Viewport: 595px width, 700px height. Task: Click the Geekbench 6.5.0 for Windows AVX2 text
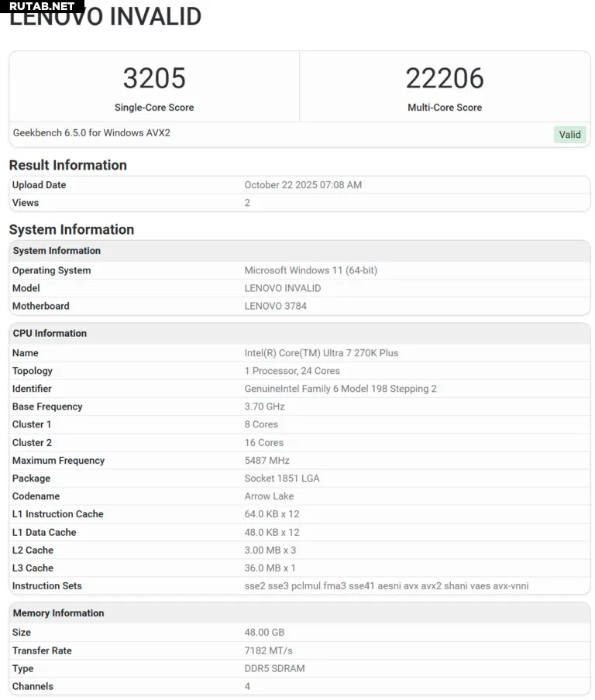tap(91, 133)
